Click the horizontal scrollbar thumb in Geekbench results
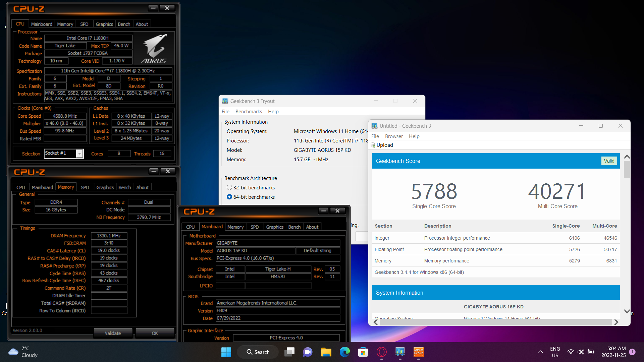644x362 pixels. 495,322
